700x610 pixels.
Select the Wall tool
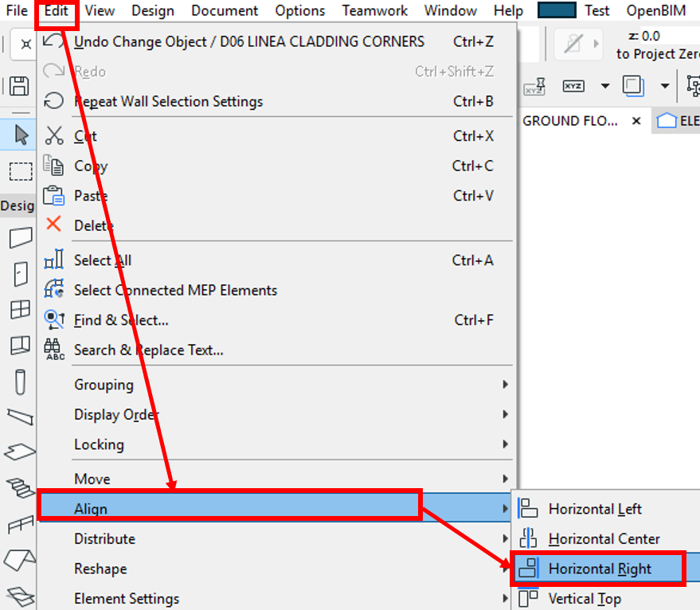click(x=21, y=237)
